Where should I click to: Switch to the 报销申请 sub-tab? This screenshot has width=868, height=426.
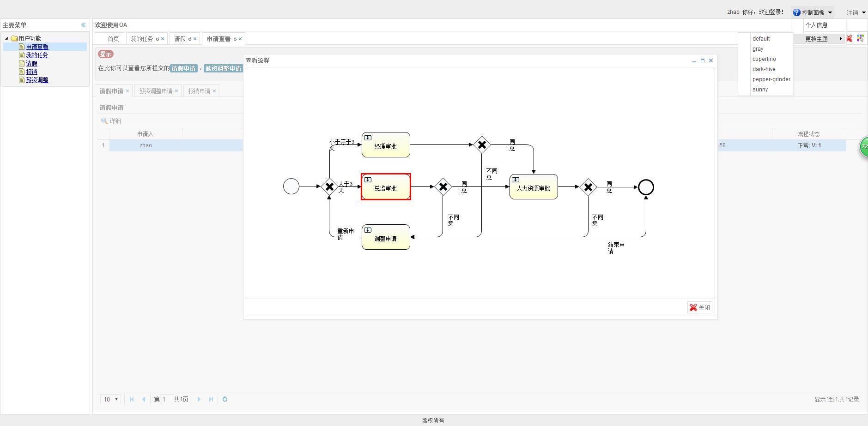tap(199, 91)
